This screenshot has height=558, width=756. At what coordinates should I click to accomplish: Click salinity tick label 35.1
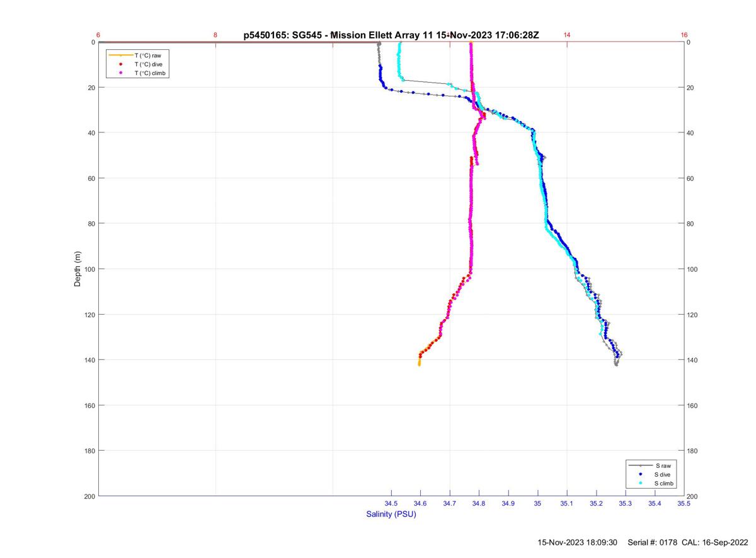point(567,503)
